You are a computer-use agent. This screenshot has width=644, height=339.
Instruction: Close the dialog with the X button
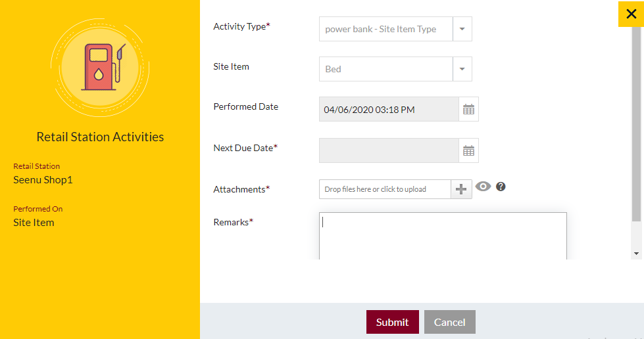[x=631, y=14]
